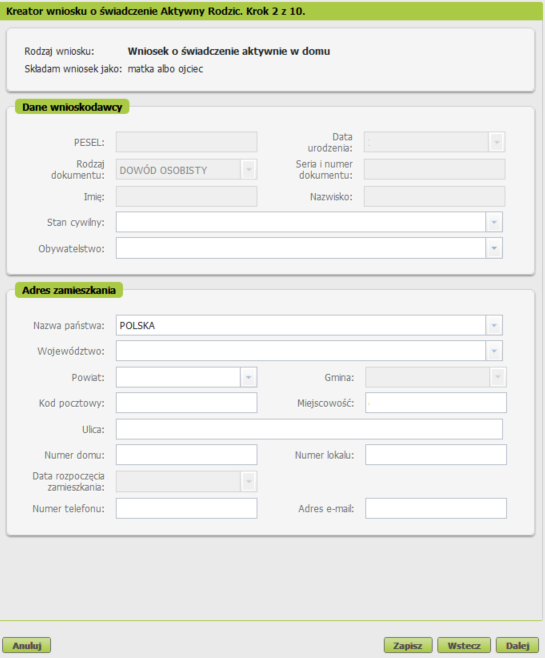This screenshot has width=545, height=658.
Task: Click the Numer lokalu input field
Action: (435, 455)
